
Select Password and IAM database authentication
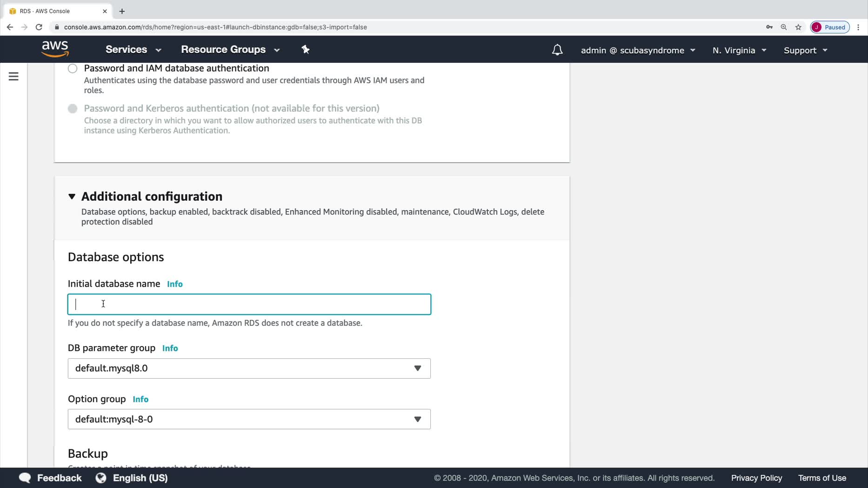(73, 69)
